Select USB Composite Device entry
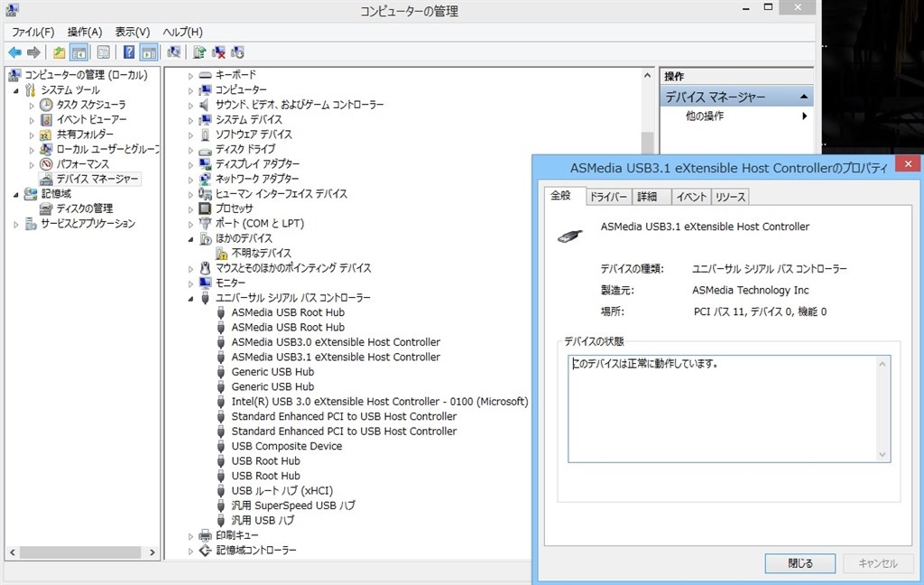This screenshot has width=924, height=585. tap(286, 446)
